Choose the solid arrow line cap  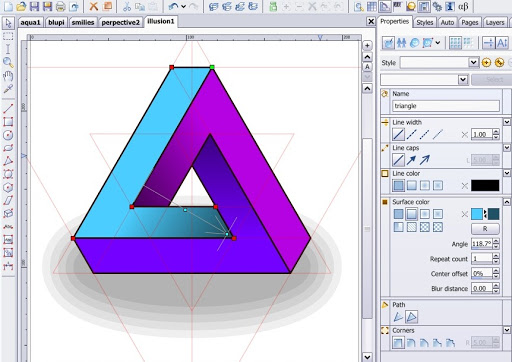pos(411,160)
